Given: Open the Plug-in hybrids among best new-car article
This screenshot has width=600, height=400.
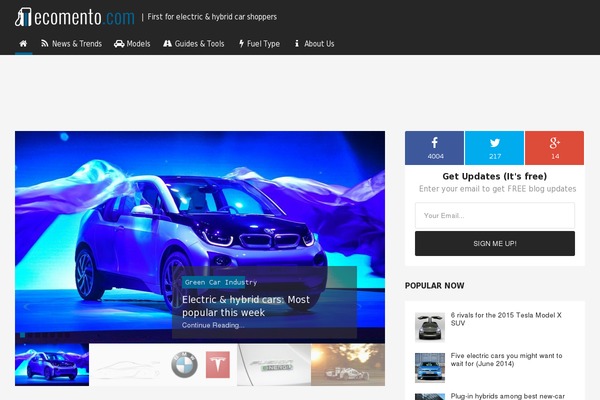Looking at the screenshot, I should click(x=507, y=397).
